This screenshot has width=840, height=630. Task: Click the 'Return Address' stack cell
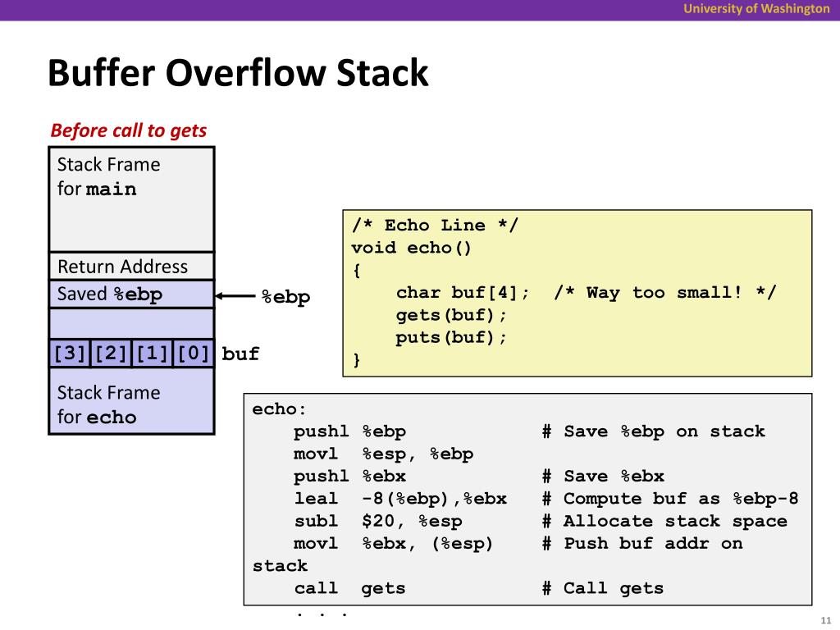[x=131, y=267]
